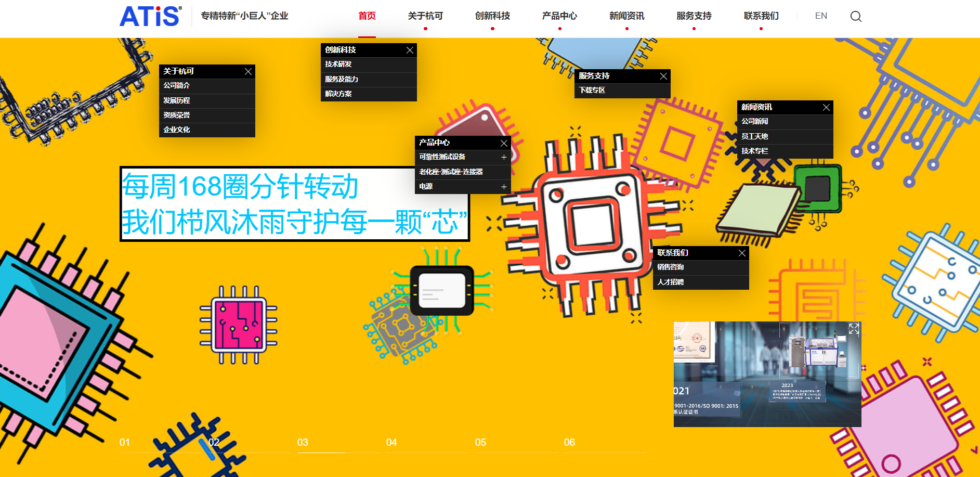980x477 pixels.
Task: Open the 公司简介 link
Action: pyautogui.click(x=177, y=86)
